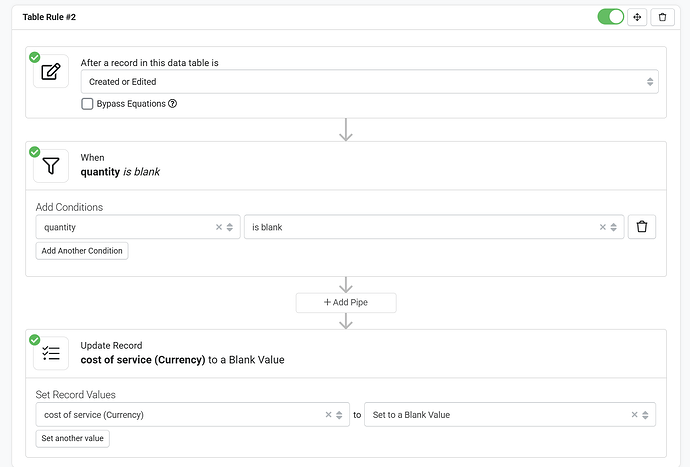Screen dimensions: 690x467
Task: Delete the quantity condition row
Action: [642, 227]
